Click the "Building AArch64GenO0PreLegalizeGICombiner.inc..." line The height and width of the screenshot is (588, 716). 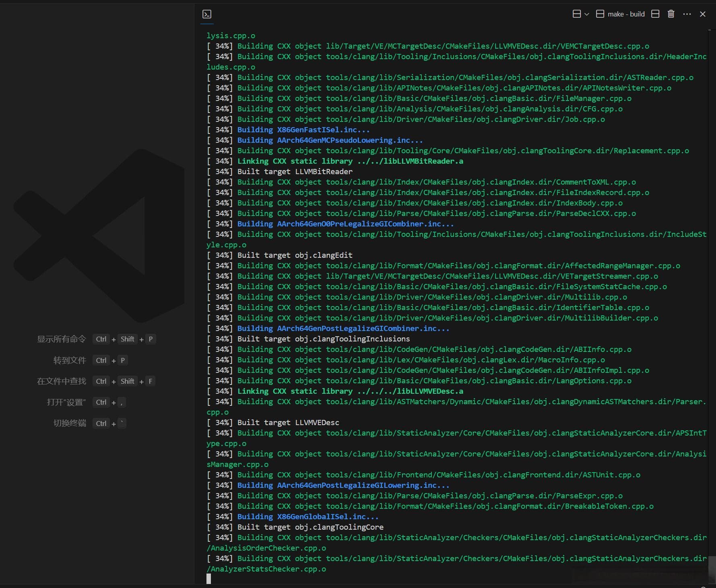tap(330, 224)
